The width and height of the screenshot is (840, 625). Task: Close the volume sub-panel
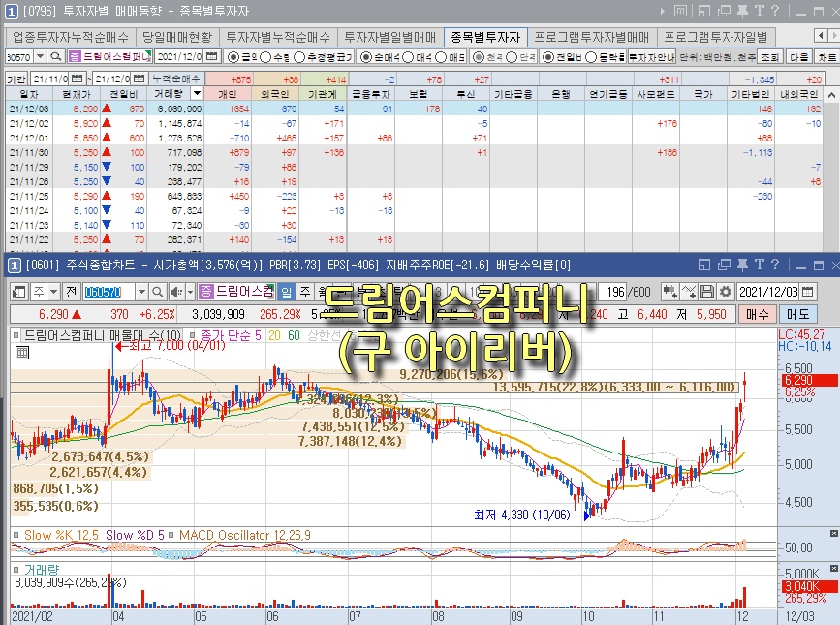coord(833,568)
